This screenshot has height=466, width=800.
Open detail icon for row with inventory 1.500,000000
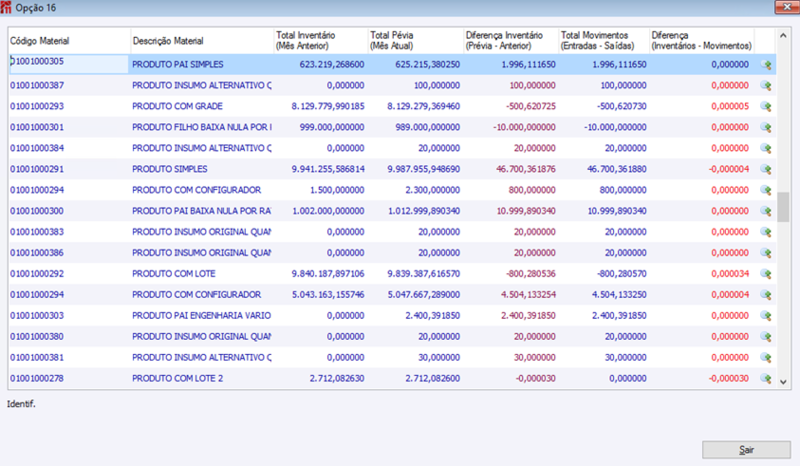pyautogui.click(x=765, y=190)
